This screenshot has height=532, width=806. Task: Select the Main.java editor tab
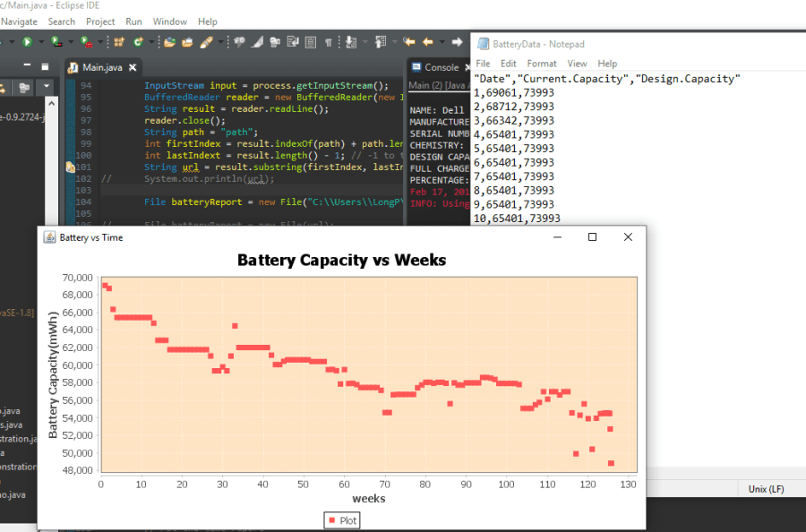coord(102,67)
